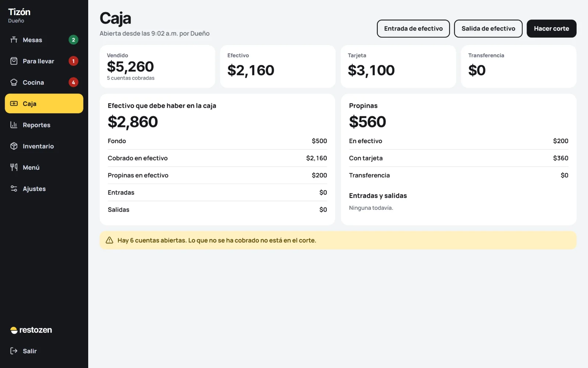Click the Mesas table icon
Image resolution: width=588 pixels, height=368 pixels.
[14, 40]
